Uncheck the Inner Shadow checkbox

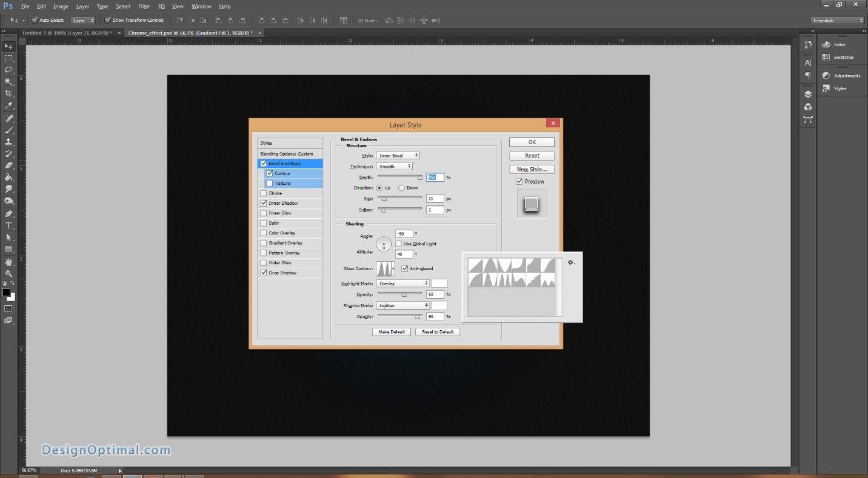(264, 203)
